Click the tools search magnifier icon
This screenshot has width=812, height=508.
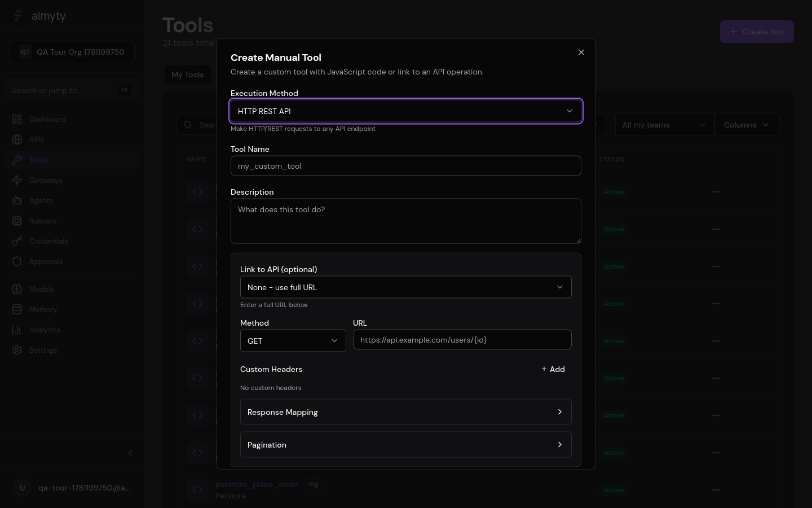pyautogui.click(x=188, y=125)
